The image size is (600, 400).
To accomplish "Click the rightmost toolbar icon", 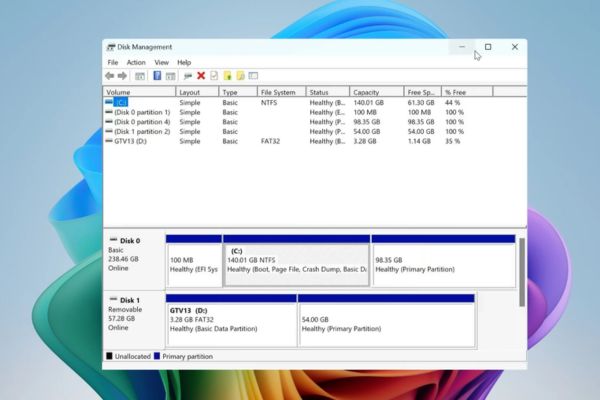I will [x=254, y=75].
